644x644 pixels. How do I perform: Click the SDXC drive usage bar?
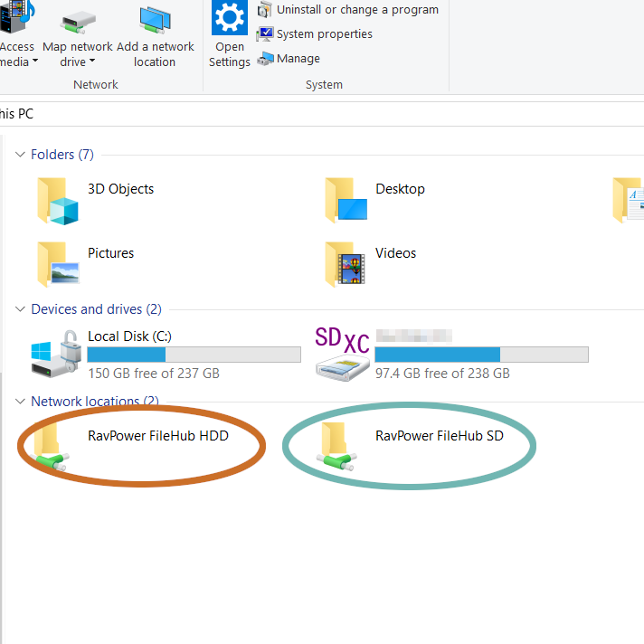point(481,355)
